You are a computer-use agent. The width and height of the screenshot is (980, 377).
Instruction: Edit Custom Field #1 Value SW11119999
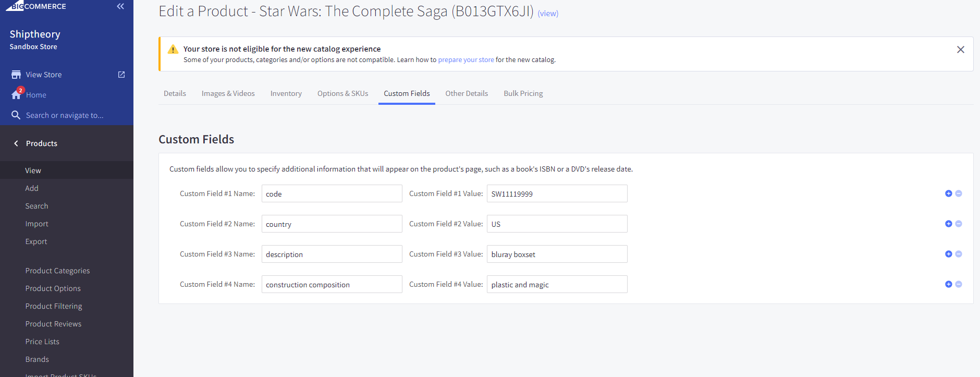coord(557,193)
